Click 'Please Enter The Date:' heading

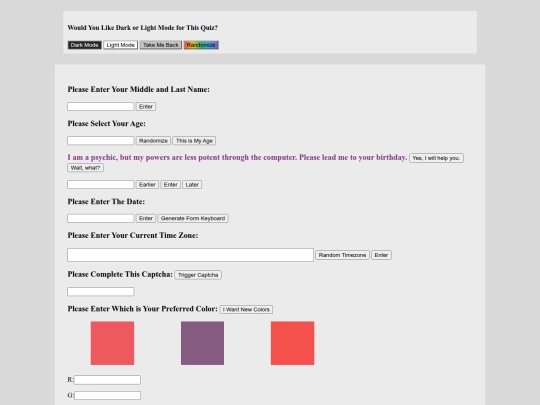click(x=106, y=201)
